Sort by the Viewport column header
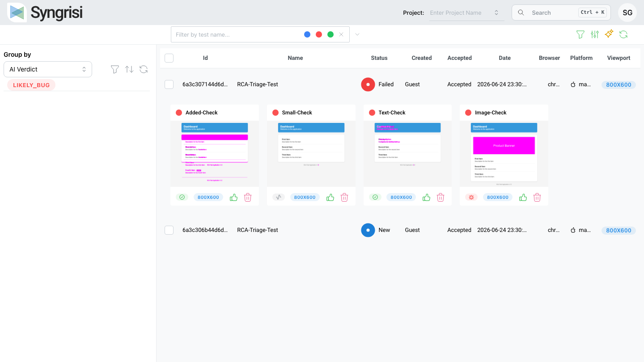 point(619,58)
